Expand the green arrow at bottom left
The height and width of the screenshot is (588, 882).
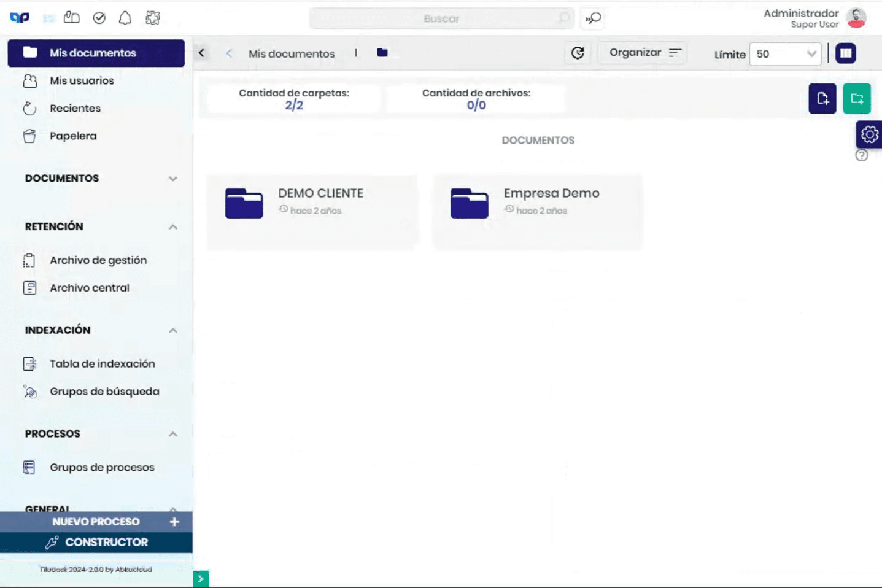(x=200, y=578)
